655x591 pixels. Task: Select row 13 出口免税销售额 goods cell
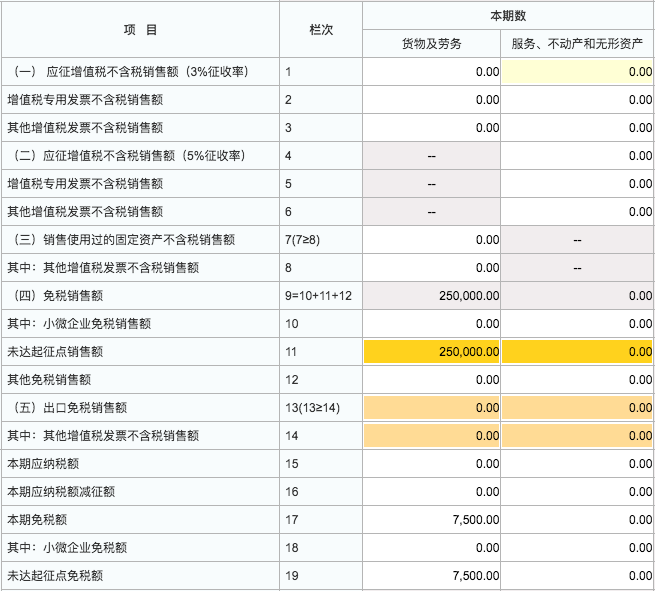coord(432,408)
